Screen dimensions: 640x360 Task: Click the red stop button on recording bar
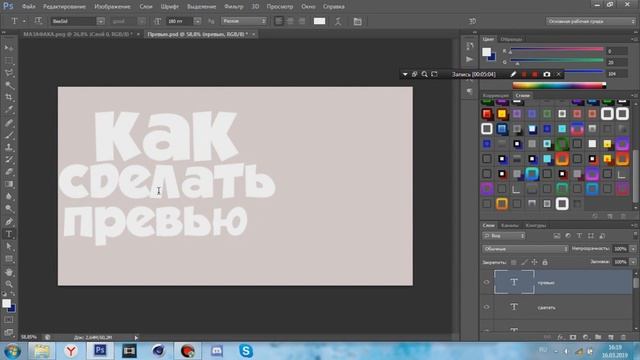[x=534, y=74]
